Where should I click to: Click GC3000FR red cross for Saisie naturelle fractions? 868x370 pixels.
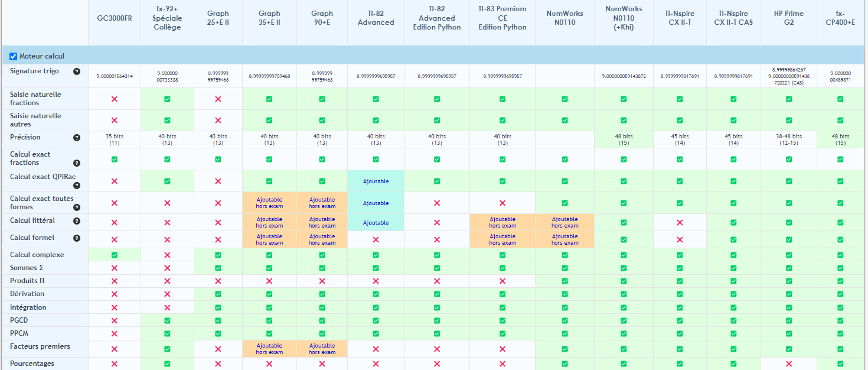[x=115, y=99]
